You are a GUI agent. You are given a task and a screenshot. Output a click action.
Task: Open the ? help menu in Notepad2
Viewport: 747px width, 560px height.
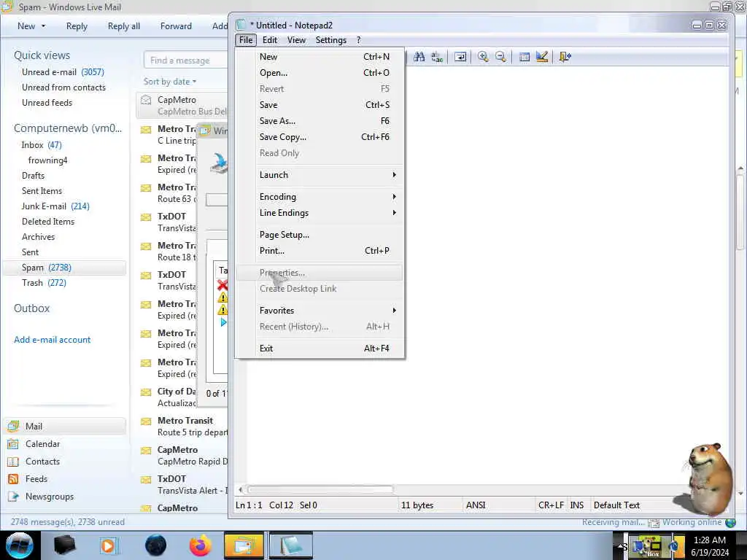tap(359, 40)
